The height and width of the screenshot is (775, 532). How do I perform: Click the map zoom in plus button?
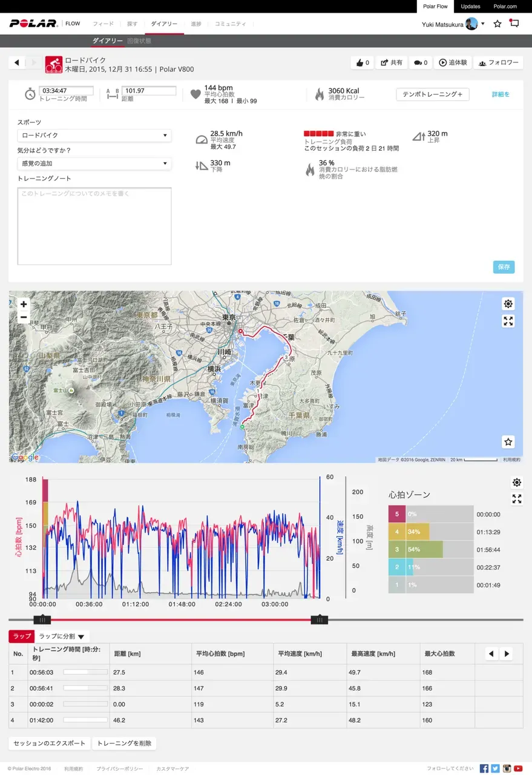[x=24, y=305]
